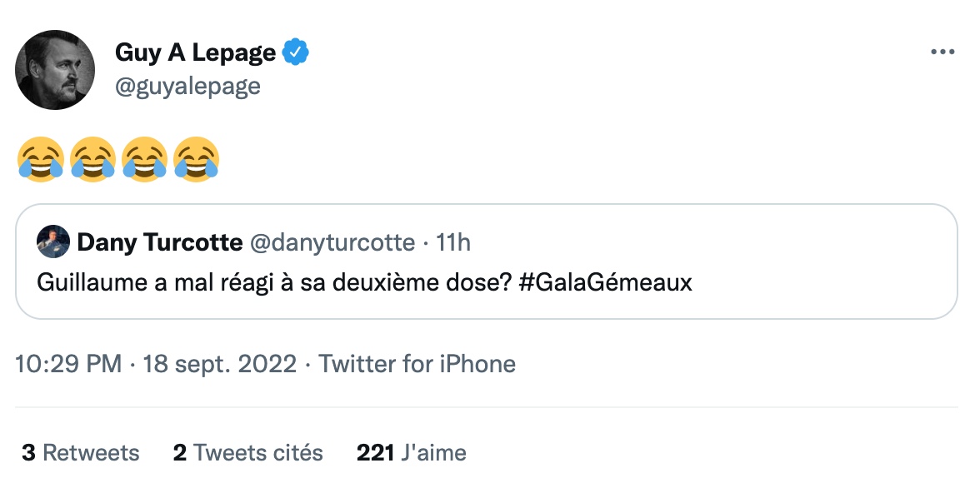The height and width of the screenshot is (488, 980).
Task: Click the blue verified badge
Action: (296, 52)
